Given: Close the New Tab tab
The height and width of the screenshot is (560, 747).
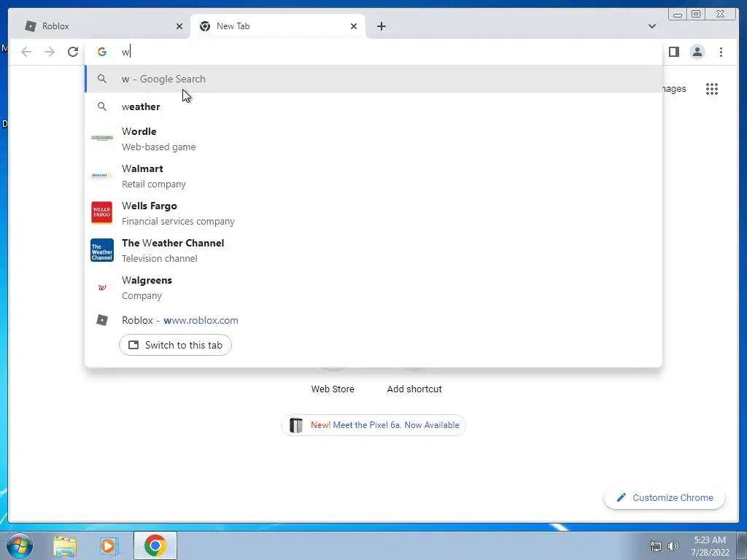Looking at the screenshot, I should pos(354,26).
